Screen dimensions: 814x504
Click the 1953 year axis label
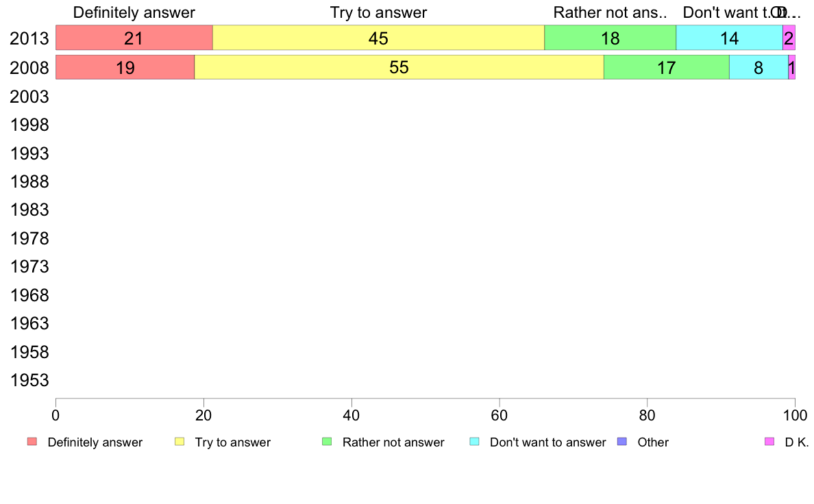point(29,381)
